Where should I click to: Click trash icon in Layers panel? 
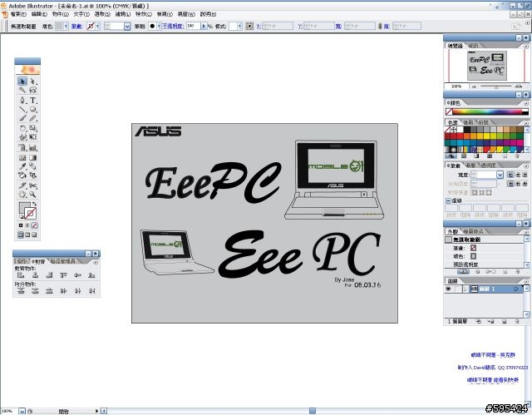[x=517, y=321]
